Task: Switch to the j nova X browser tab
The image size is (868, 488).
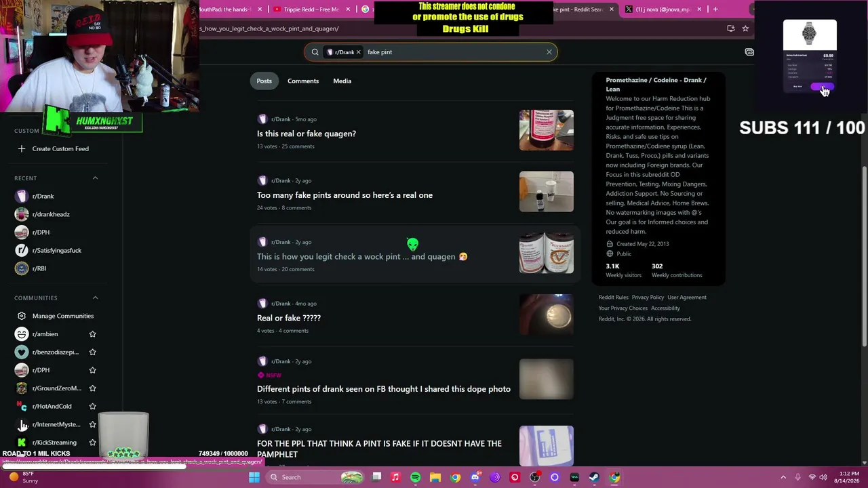Action: 663,9
